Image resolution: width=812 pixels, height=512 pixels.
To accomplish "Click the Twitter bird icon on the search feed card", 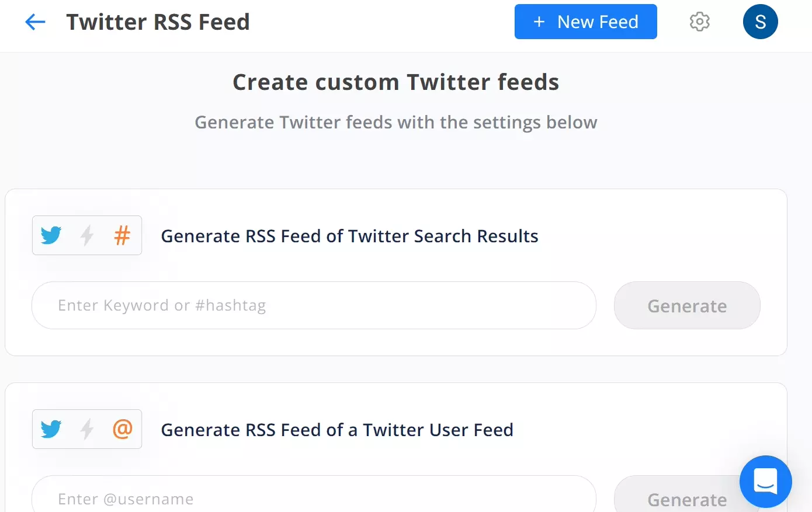I will tap(51, 235).
